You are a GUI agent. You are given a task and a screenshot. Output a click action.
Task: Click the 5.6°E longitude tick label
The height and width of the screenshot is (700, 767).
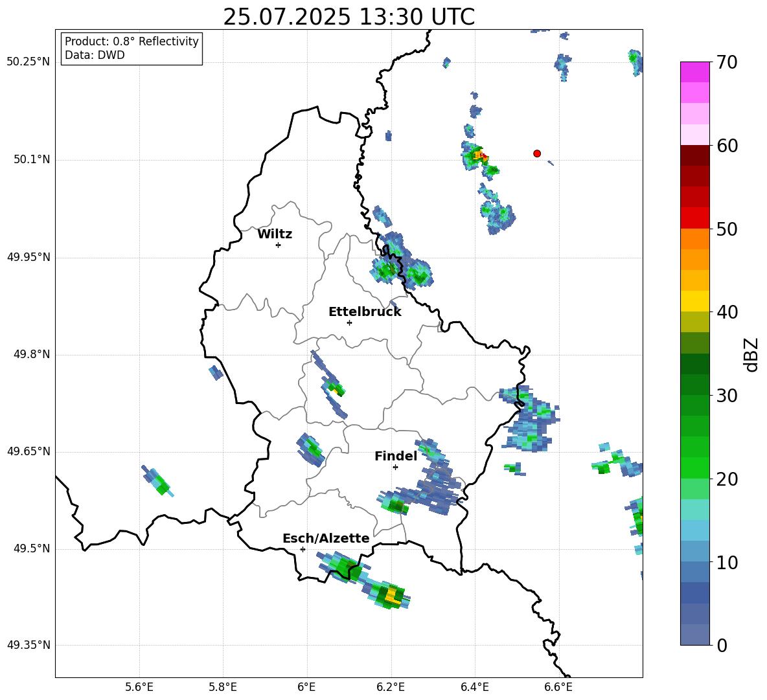pos(139,687)
